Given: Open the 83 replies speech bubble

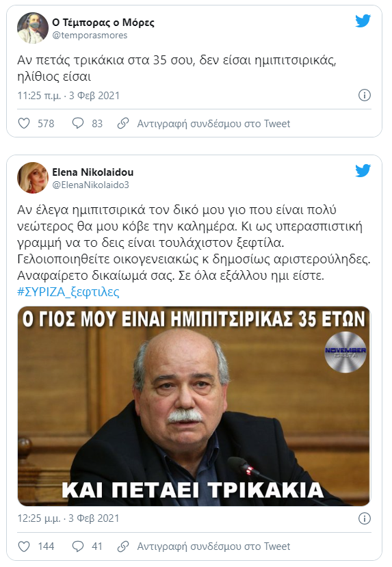Looking at the screenshot, I should [78, 124].
